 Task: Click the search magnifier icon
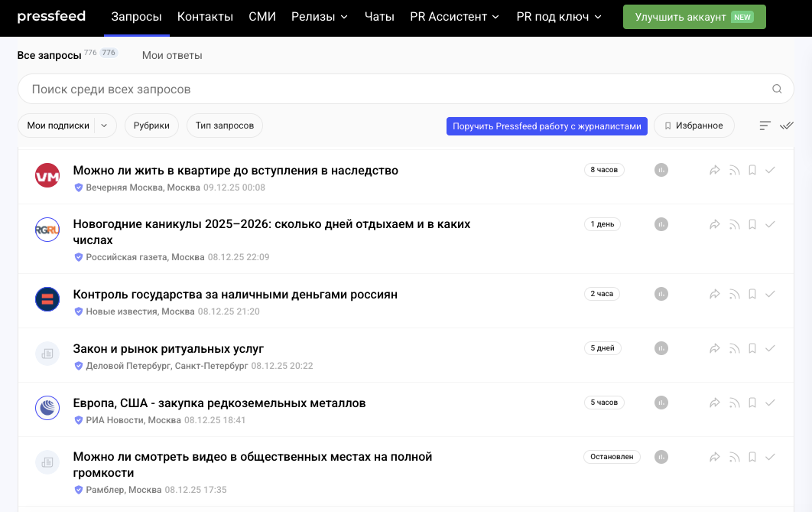[x=777, y=89]
